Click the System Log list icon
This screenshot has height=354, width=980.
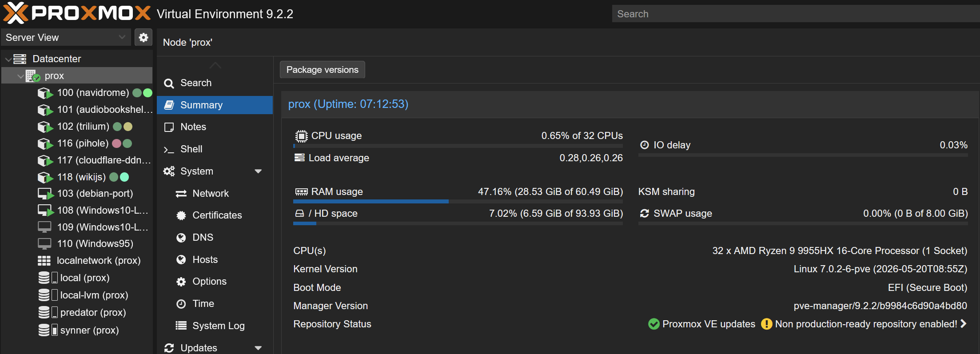[181, 326]
